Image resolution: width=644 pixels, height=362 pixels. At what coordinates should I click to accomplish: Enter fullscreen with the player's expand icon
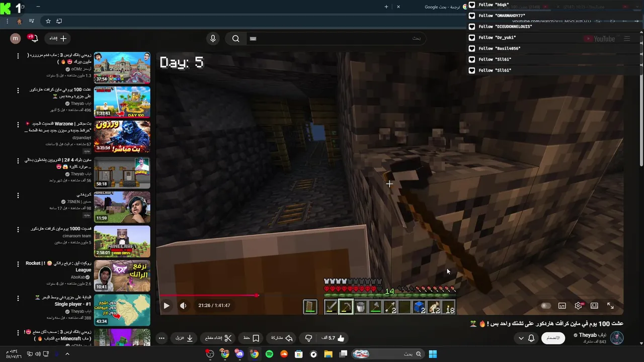610,306
